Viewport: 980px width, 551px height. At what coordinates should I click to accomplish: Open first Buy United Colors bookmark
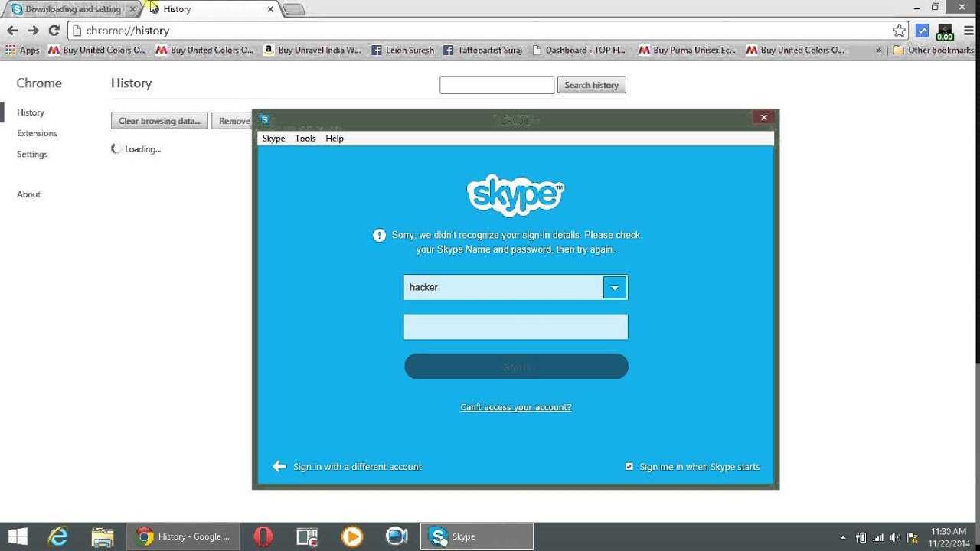pos(96,50)
